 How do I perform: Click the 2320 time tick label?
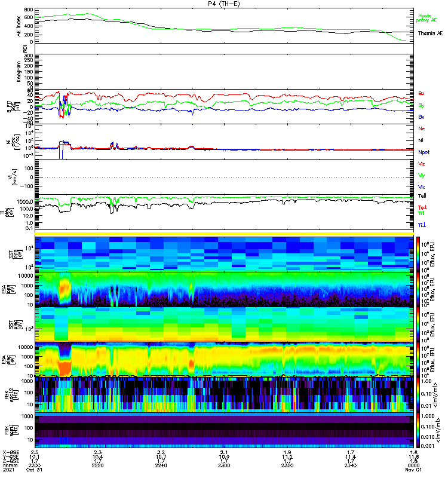pyautogui.click(x=287, y=465)
